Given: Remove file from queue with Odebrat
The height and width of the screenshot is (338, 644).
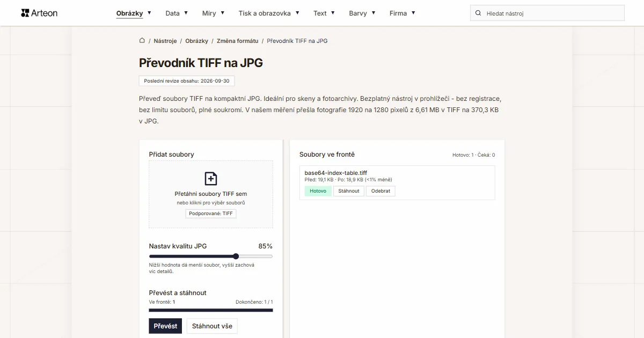Looking at the screenshot, I should point(380,191).
